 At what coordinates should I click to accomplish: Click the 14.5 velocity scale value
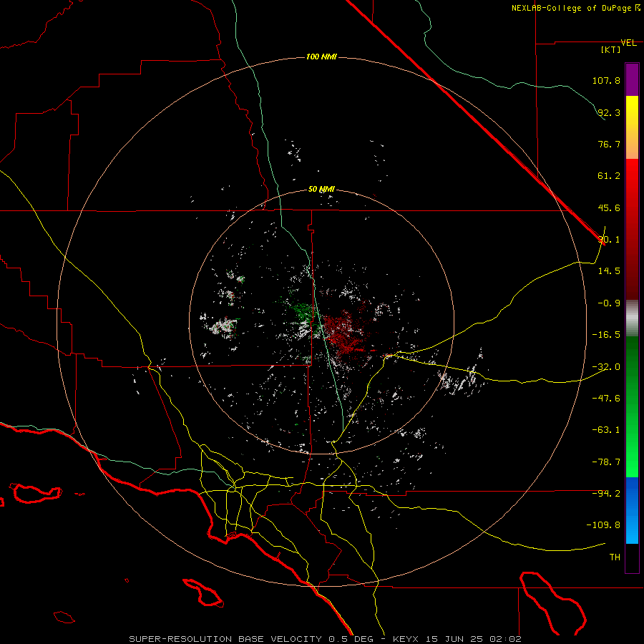click(609, 271)
